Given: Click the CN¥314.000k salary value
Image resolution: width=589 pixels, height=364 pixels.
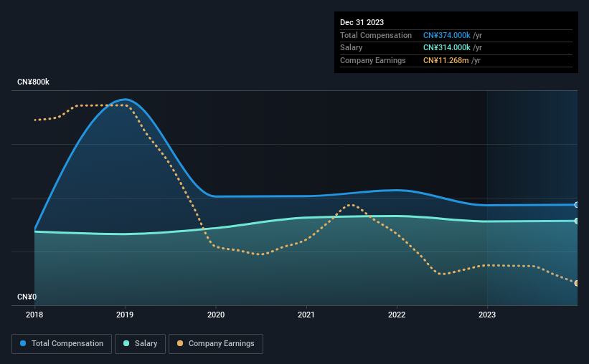Looking at the screenshot, I should pos(447,48).
